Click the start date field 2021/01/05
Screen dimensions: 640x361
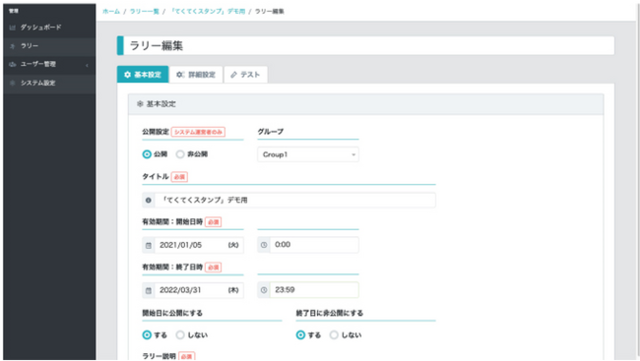point(199,245)
